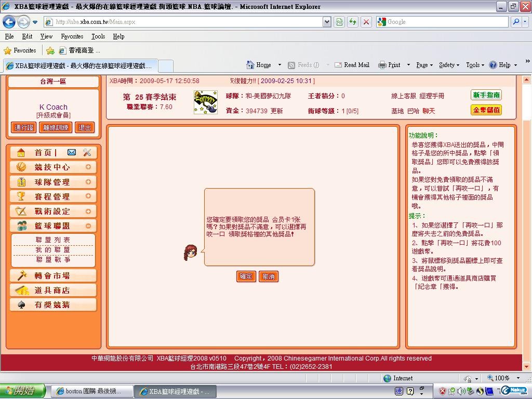Click the blue Help question icon

(493, 65)
